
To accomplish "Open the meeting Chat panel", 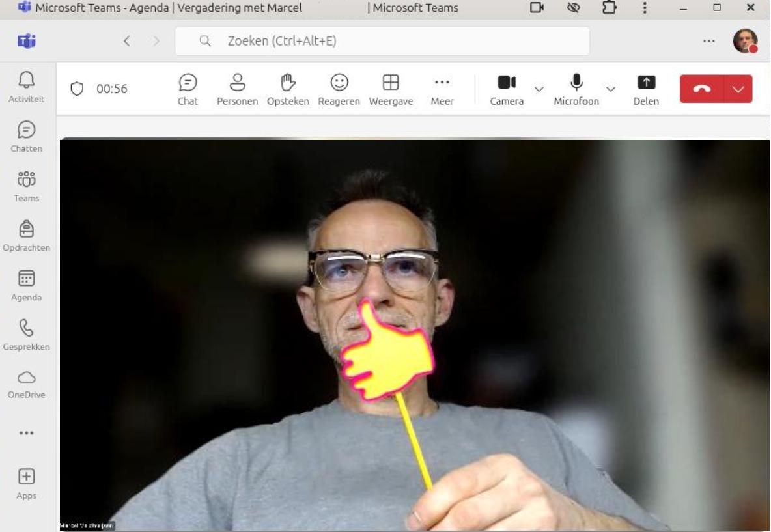I will coord(188,89).
